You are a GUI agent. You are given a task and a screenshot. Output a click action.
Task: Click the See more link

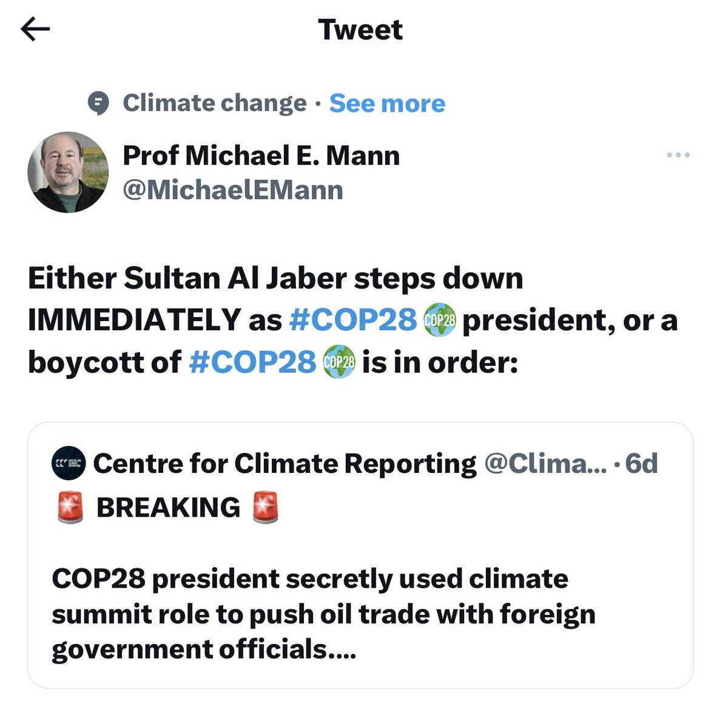387,103
